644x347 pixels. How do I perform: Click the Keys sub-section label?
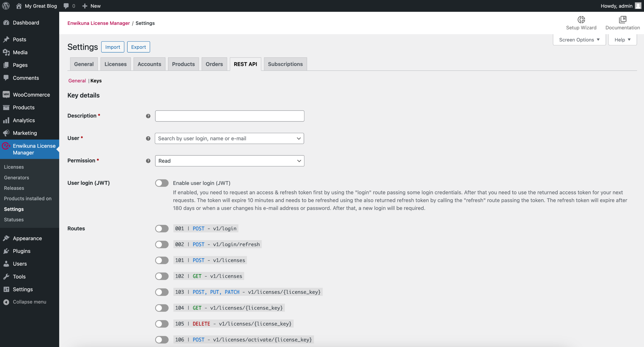pyautogui.click(x=96, y=81)
